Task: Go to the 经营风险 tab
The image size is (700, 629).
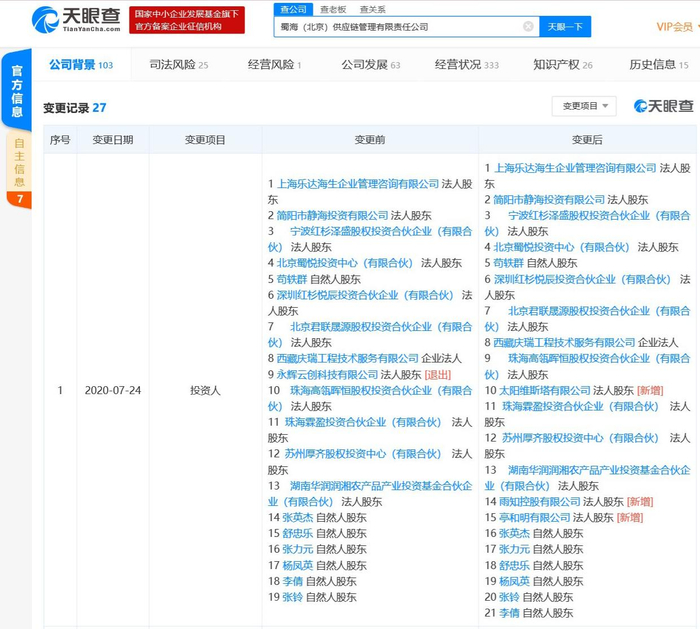Action: [274, 65]
